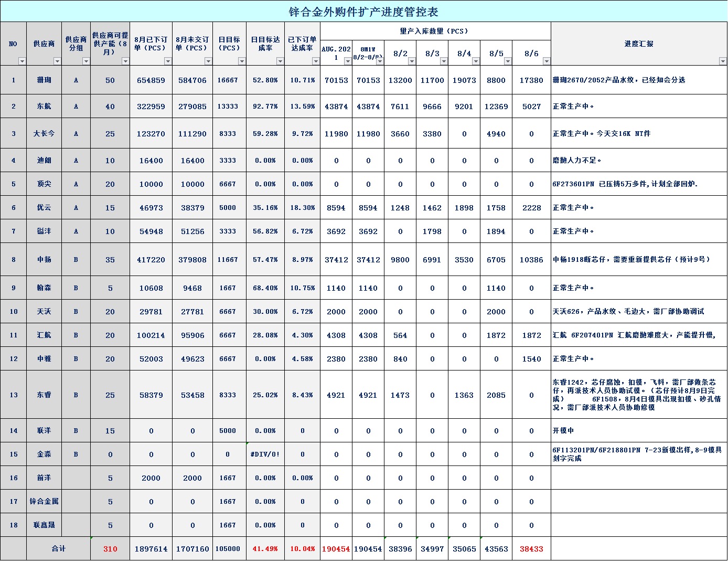This screenshot has width=728, height=561.
Task: Open the 已下订单达成率 filter arrow
Action: click(x=316, y=61)
